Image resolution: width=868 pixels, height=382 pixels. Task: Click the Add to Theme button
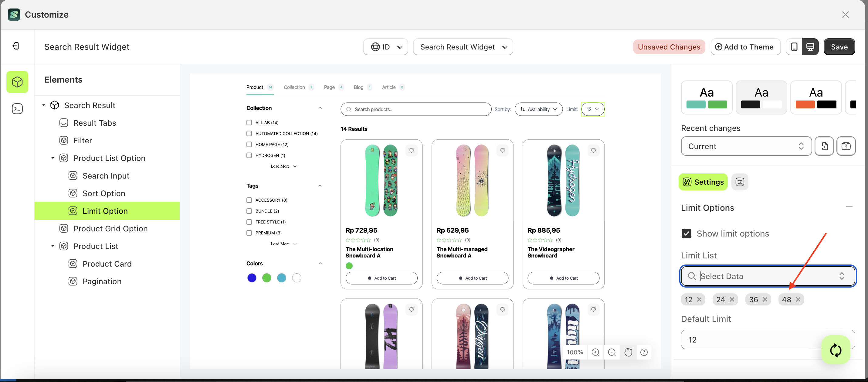(x=745, y=46)
